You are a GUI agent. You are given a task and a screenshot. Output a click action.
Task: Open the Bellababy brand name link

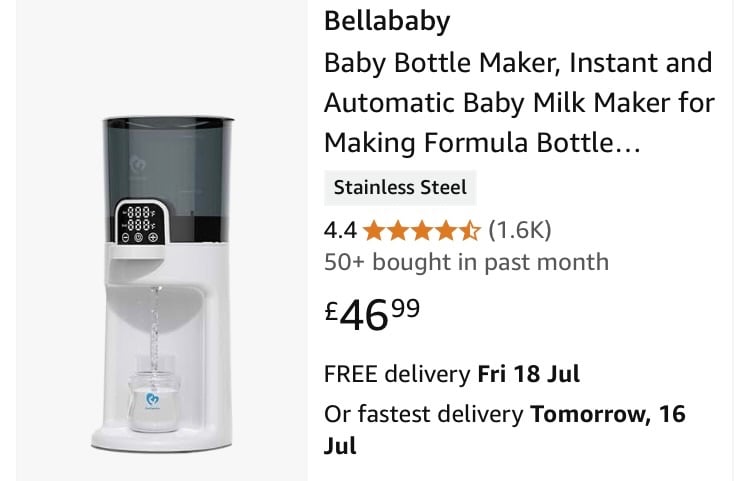(387, 21)
